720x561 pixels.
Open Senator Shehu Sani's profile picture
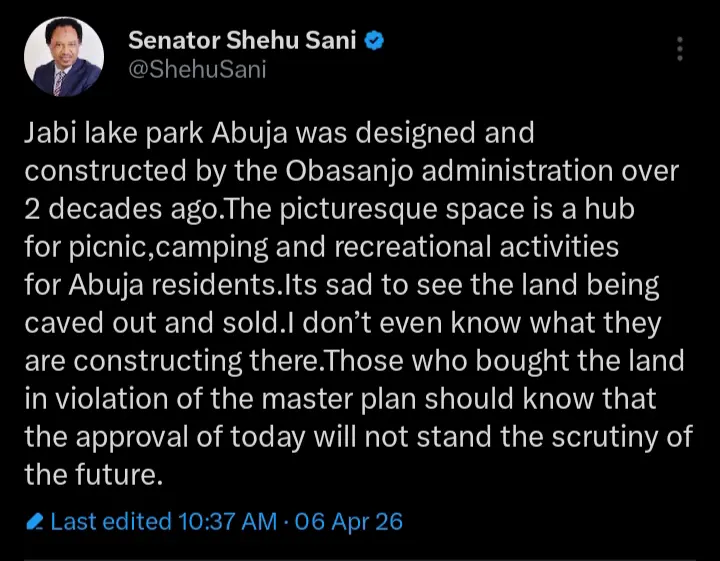(x=64, y=57)
